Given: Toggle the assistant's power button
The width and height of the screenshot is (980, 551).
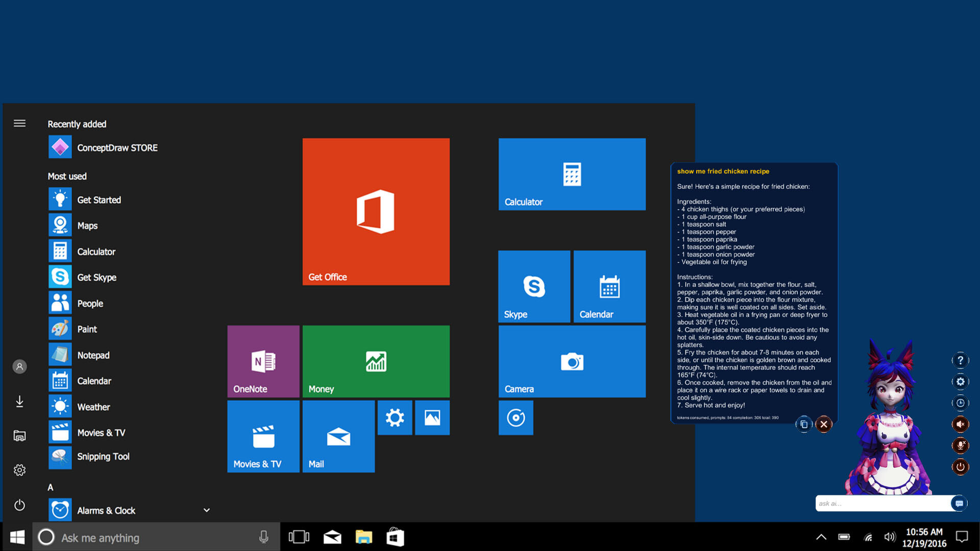Looking at the screenshot, I should [x=961, y=467].
